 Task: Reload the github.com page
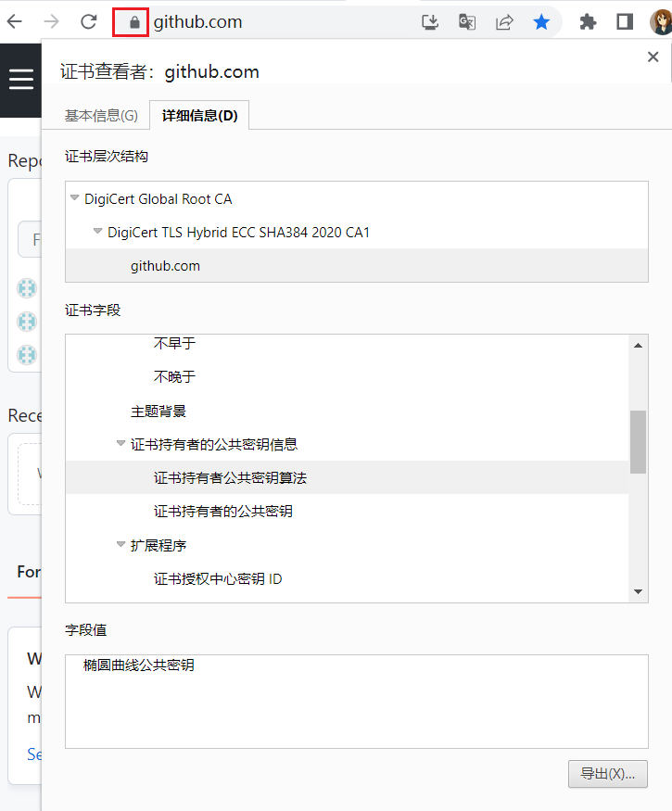[88, 21]
